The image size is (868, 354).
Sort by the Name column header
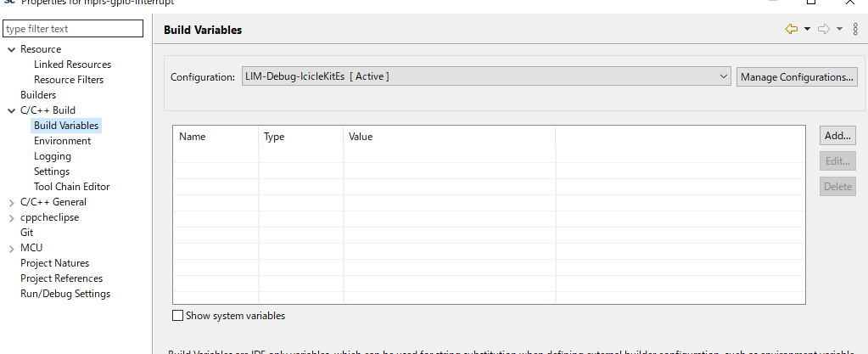pyautogui.click(x=216, y=137)
